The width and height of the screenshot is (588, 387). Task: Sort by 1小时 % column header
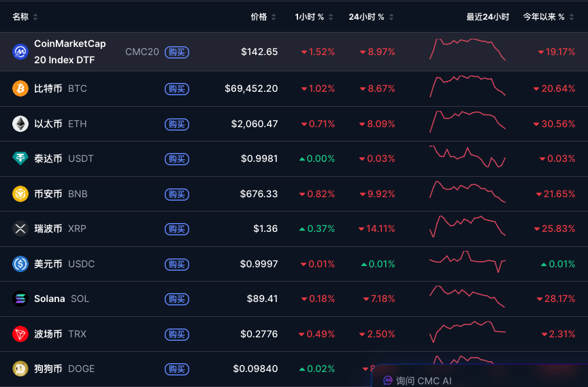coord(313,17)
